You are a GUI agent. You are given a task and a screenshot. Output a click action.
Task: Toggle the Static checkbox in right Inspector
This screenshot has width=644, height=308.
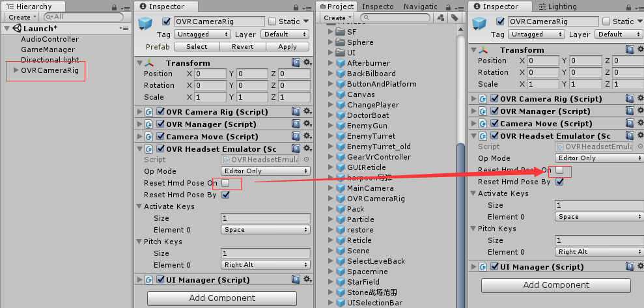(606, 21)
